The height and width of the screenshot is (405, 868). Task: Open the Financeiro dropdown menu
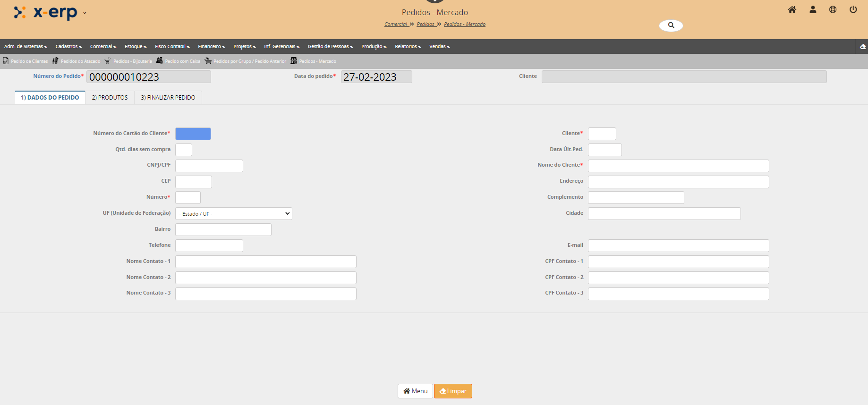pyautogui.click(x=211, y=47)
